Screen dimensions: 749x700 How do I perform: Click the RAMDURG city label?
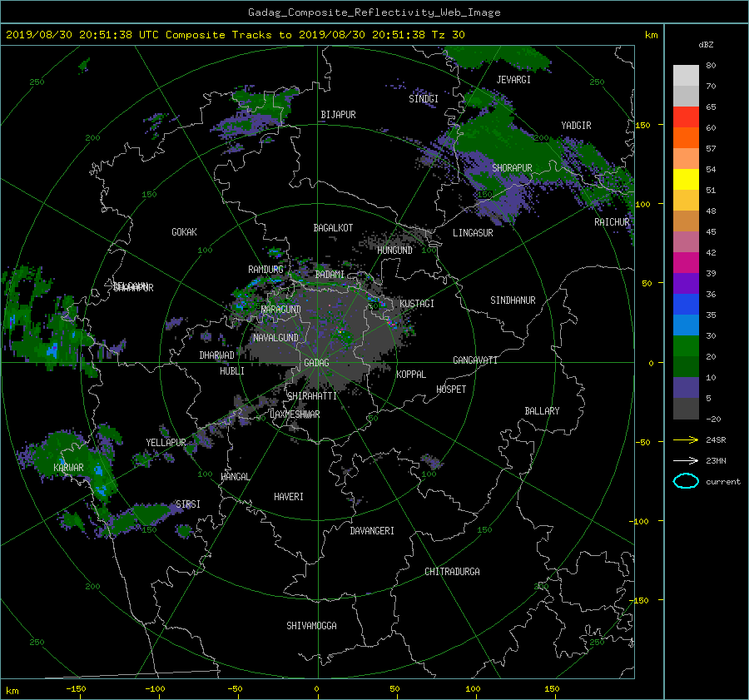[x=265, y=270]
